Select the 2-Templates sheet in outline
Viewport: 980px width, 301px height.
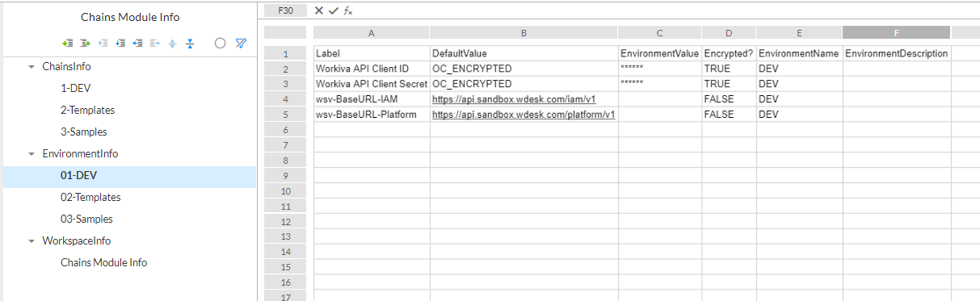[87, 110]
